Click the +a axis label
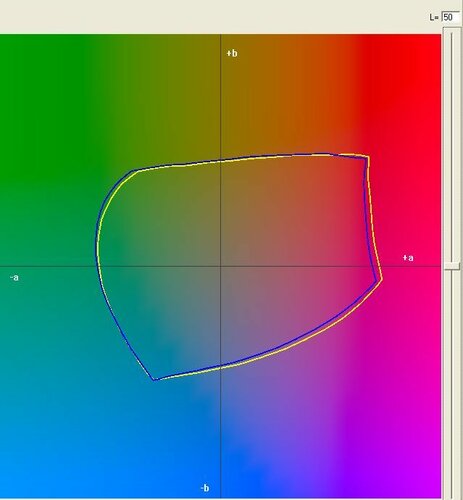Image resolution: width=463 pixels, height=500 pixels. click(x=408, y=258)
